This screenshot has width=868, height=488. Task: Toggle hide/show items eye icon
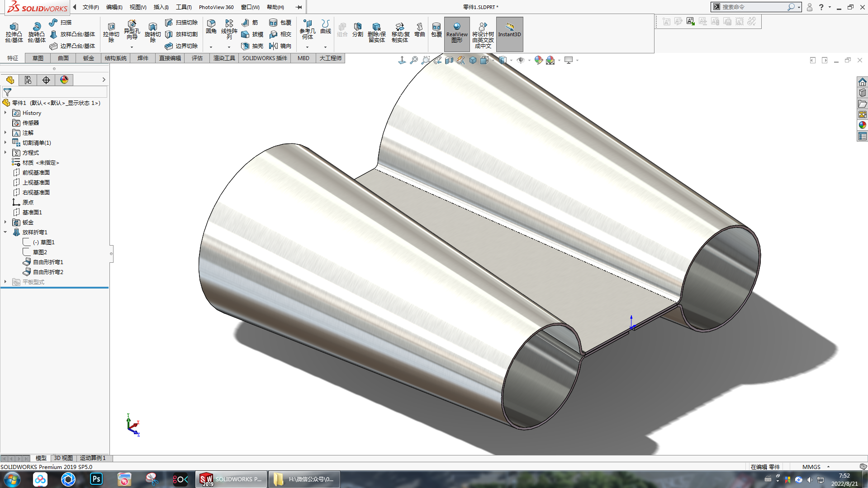521,60
